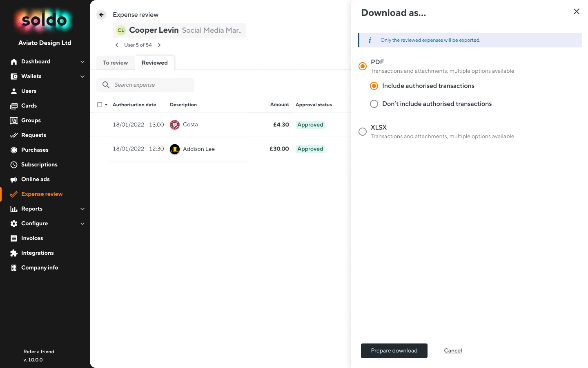Click the Users person icon
This screenshot has width=588, height=368.
pyautogui.click(x=14, y=91)
